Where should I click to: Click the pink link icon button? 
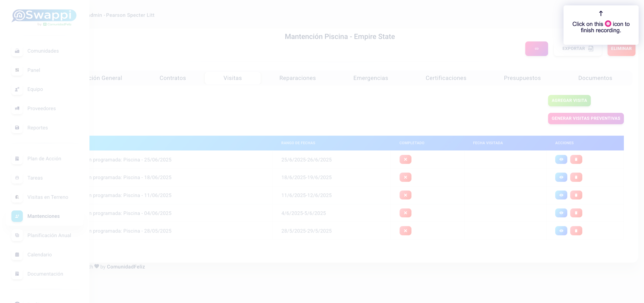tap(536, 49)
